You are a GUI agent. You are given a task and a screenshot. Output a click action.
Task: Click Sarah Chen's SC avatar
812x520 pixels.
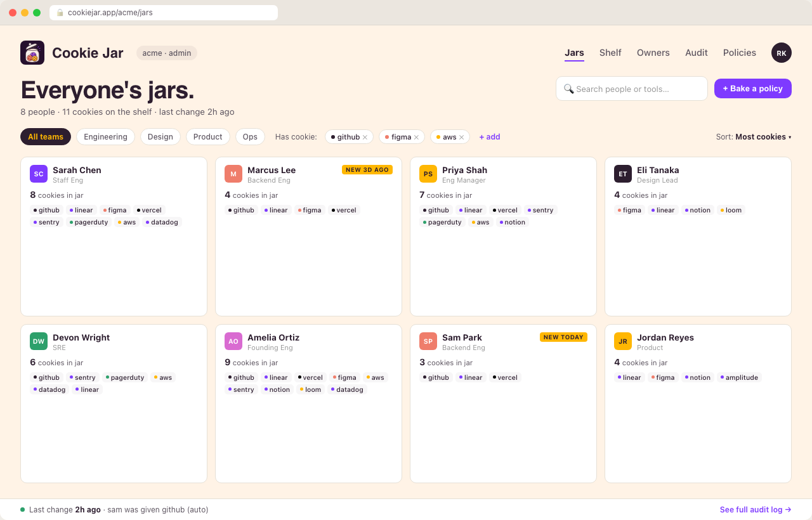click(x=39, y=174)
